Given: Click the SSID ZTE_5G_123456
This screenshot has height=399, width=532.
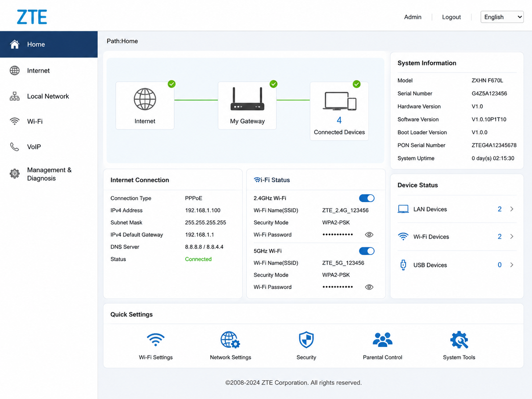Looking at the screenshot, I should 343,263.
